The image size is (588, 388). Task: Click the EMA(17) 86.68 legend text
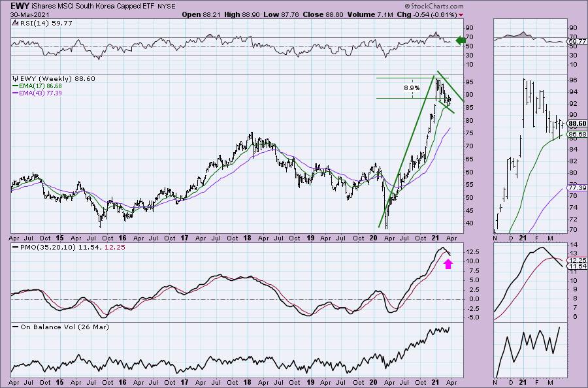click(x=41, y=86)
